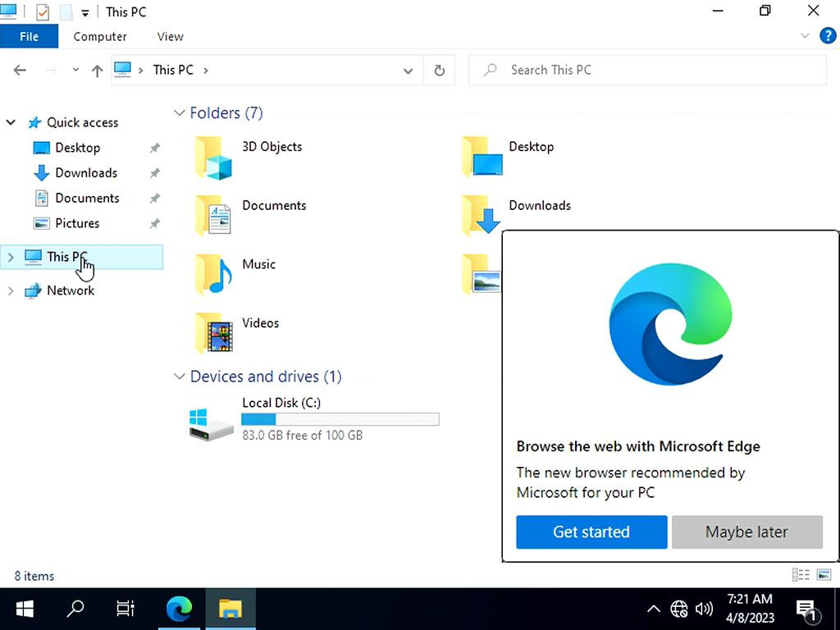Image resolution: width=840 pixels, height=630 pixels.
Task: Open Task View on the taskbar
Action: 126,609
